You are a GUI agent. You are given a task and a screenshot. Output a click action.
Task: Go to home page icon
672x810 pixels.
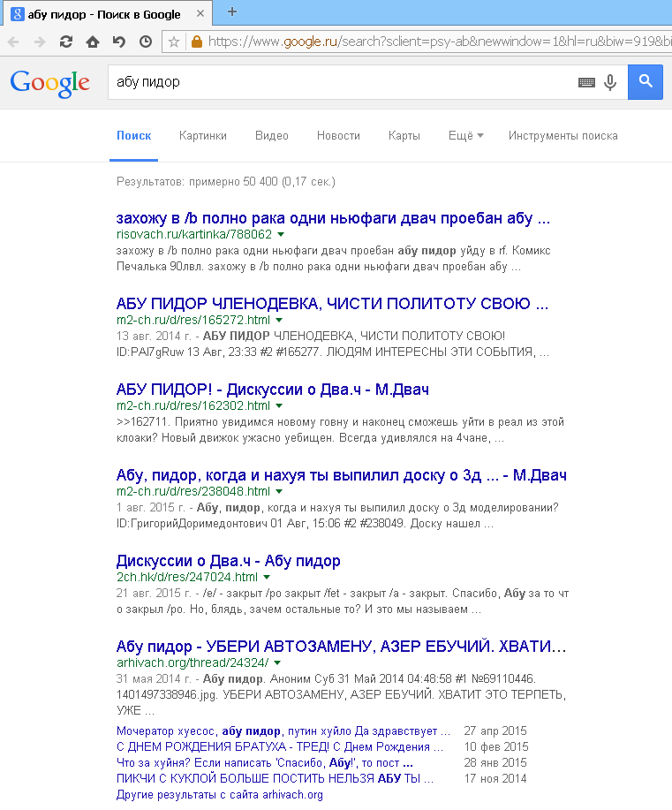pyautogui.click(x=93, y=42)
